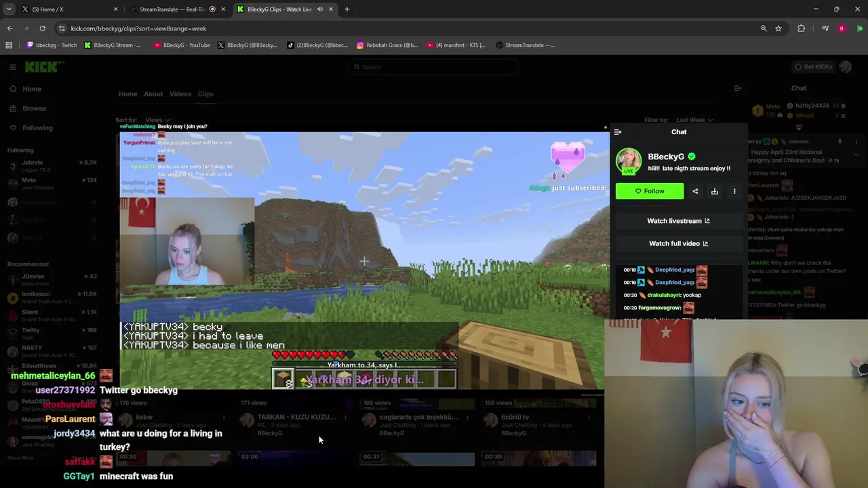The height and width of the screenshot is (488, 868).
Task: Switch to the channel About tab
Action: pyautogui.click(x=153, y=94)
